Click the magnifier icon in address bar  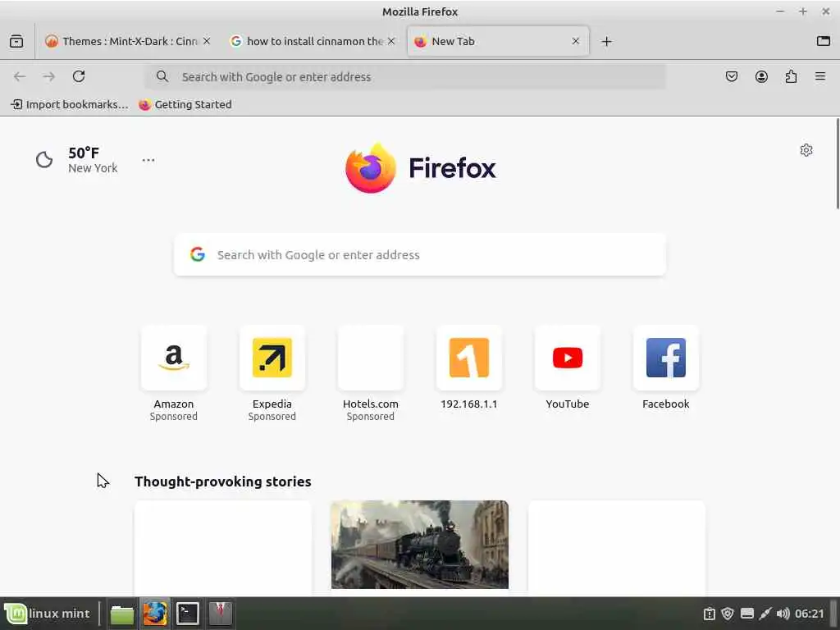coord(162,76)
